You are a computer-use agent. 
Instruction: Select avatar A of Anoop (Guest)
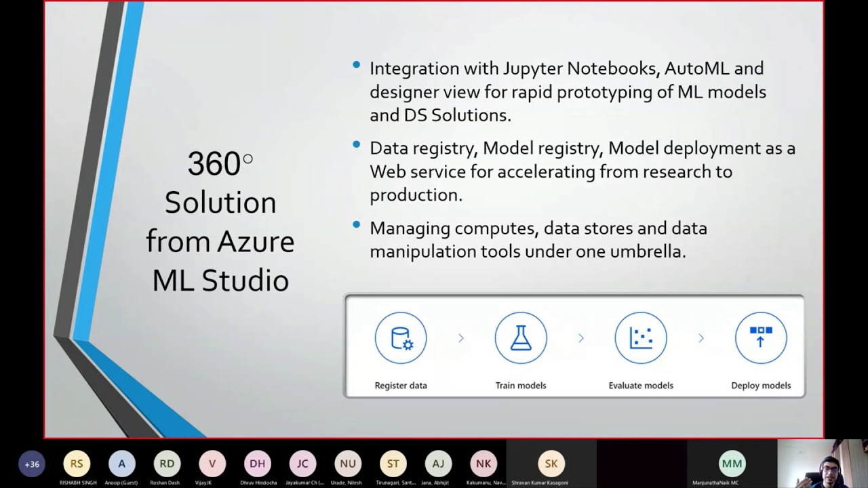(121, 464)
